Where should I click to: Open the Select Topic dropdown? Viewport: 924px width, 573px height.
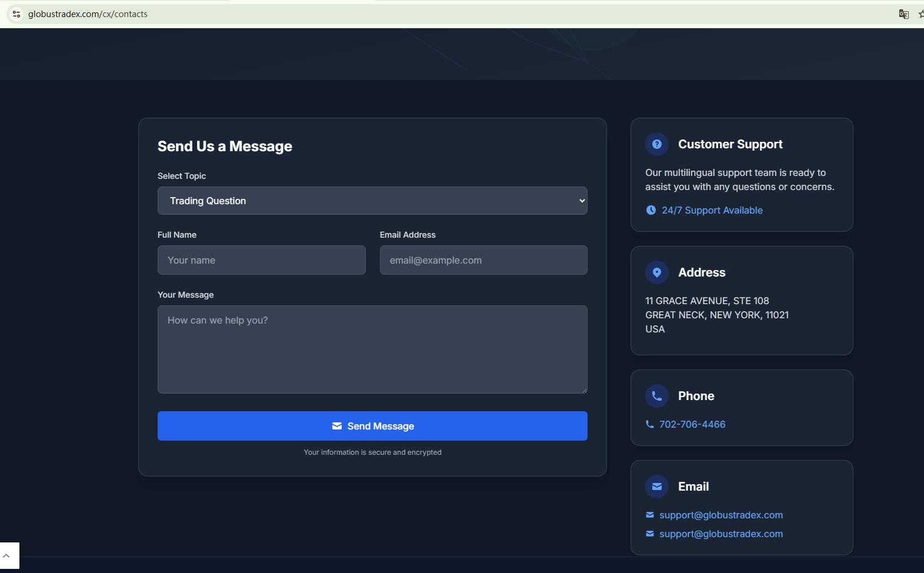point(372,201)
